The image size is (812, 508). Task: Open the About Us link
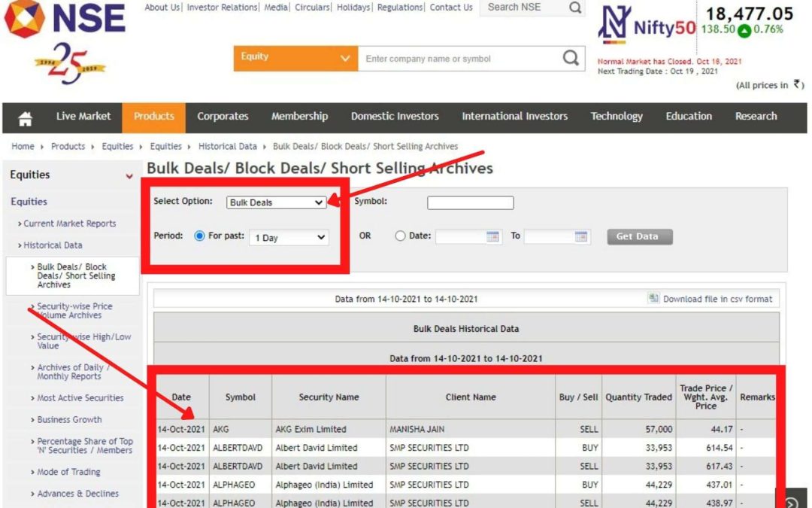pos(162,8)
